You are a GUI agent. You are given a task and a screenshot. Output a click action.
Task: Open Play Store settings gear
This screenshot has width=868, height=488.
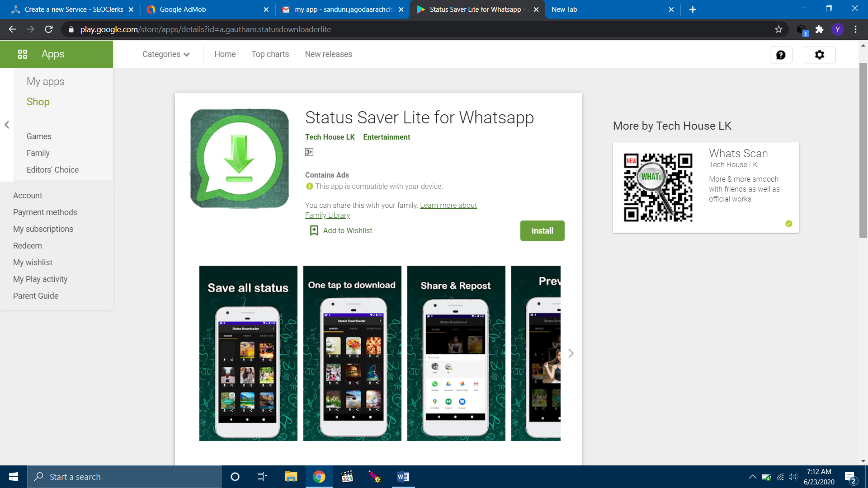[x=820, y=55]
